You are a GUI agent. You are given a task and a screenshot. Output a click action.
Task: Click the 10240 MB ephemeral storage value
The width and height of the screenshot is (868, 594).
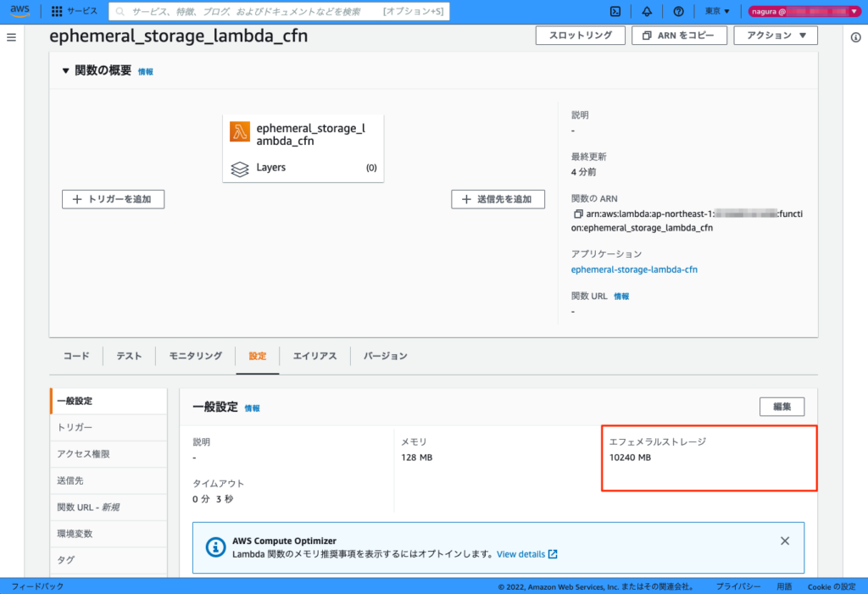click(x=630, y=458)
